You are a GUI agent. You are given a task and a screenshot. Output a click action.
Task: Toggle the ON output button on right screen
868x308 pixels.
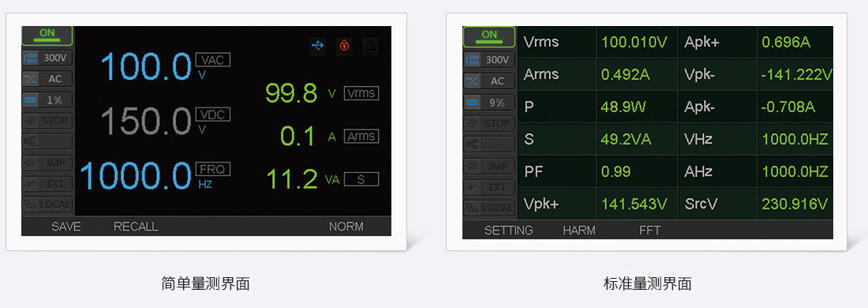click(x=489, y=36)
